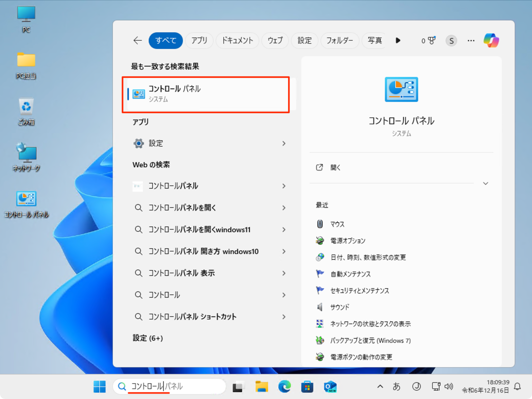Expand the chevron below the 開く option

486,183
